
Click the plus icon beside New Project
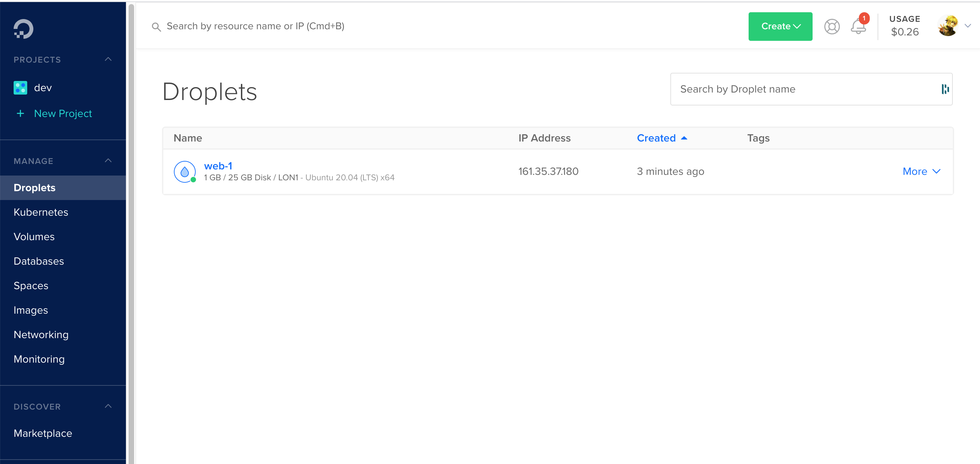pos(20,114)
